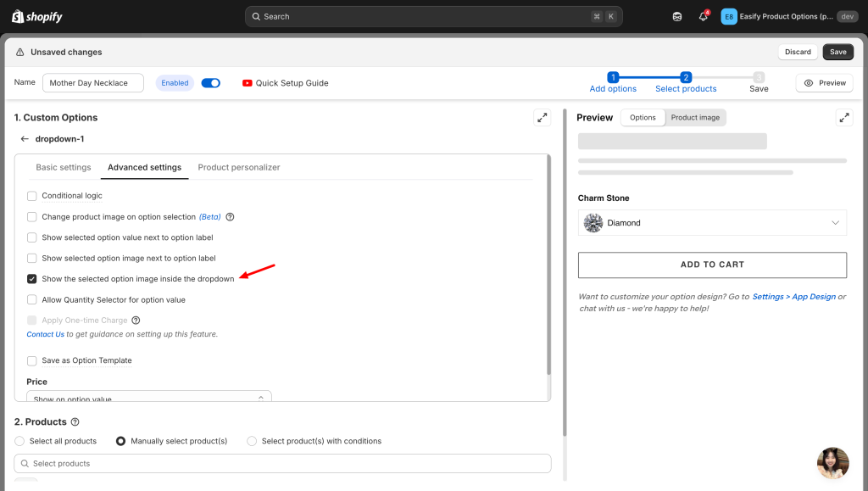Expand the Preview panel fullscreen

[x=843, y=118]
